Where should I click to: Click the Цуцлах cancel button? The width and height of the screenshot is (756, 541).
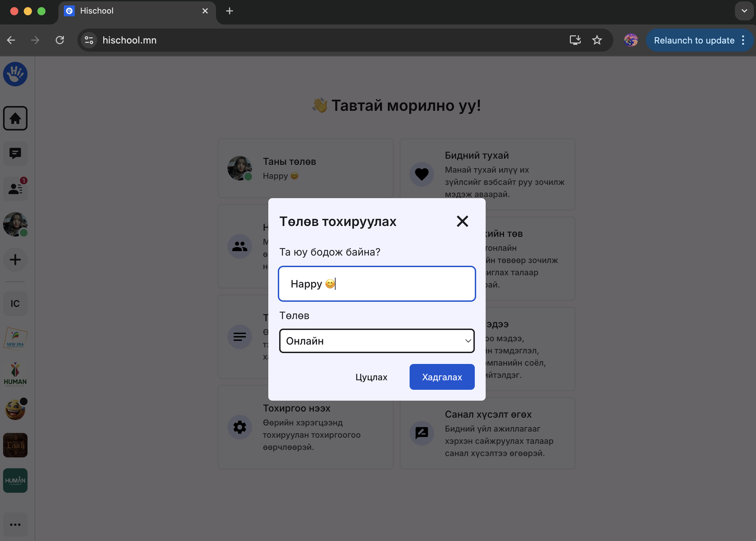371,377
